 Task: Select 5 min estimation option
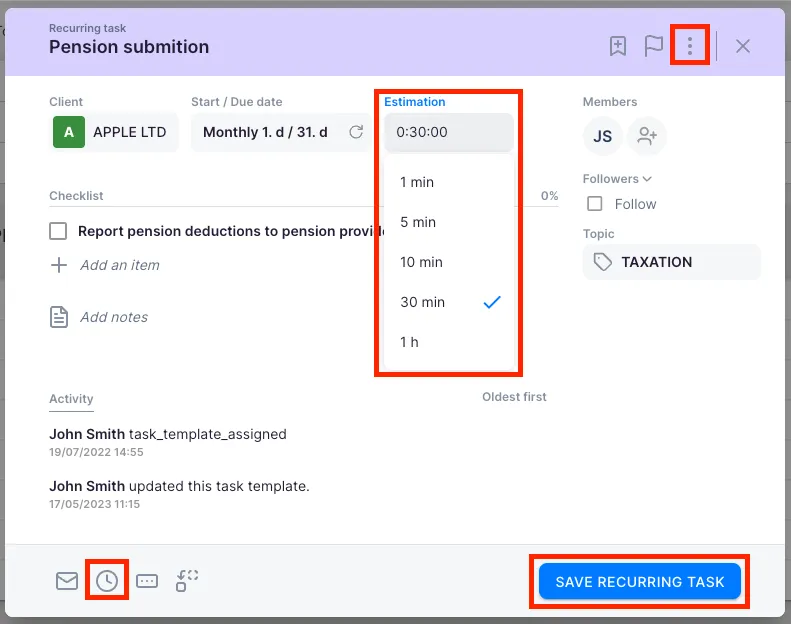tap(418, 222)
